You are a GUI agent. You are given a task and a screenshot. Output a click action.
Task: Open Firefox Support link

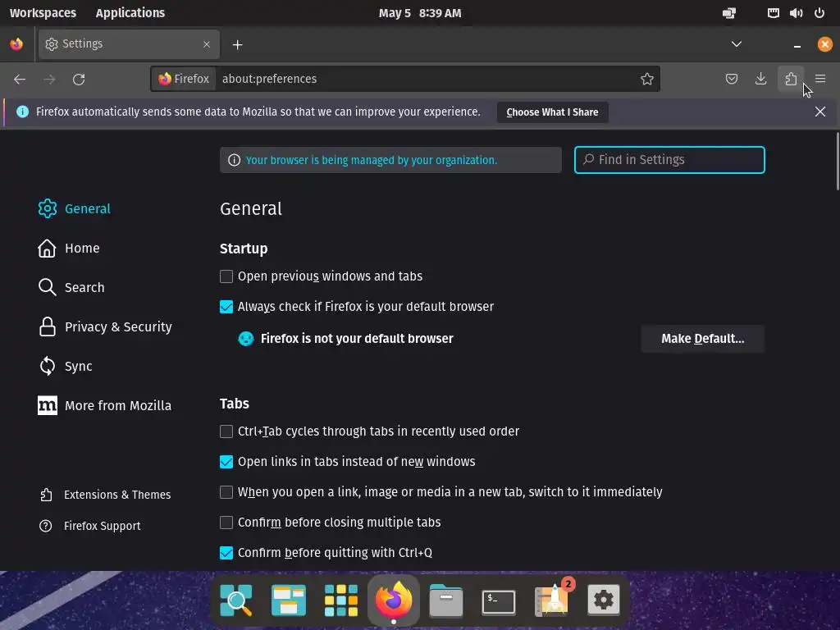pos(90,526)
